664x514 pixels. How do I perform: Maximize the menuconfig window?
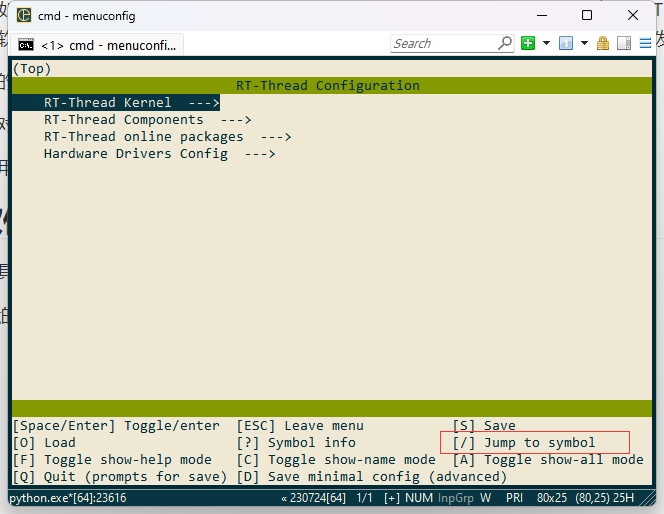point(587,15)
